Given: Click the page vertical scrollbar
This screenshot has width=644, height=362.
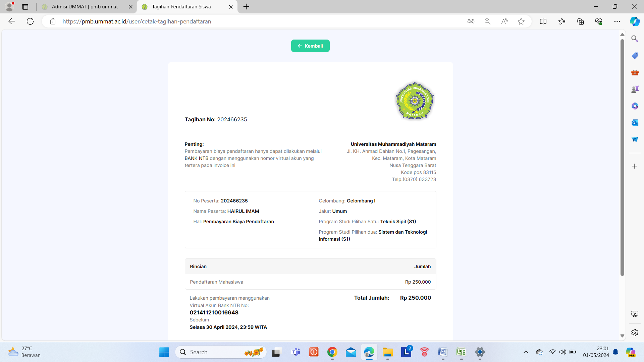Looking at the screenshot, I should tap(622, 158).
